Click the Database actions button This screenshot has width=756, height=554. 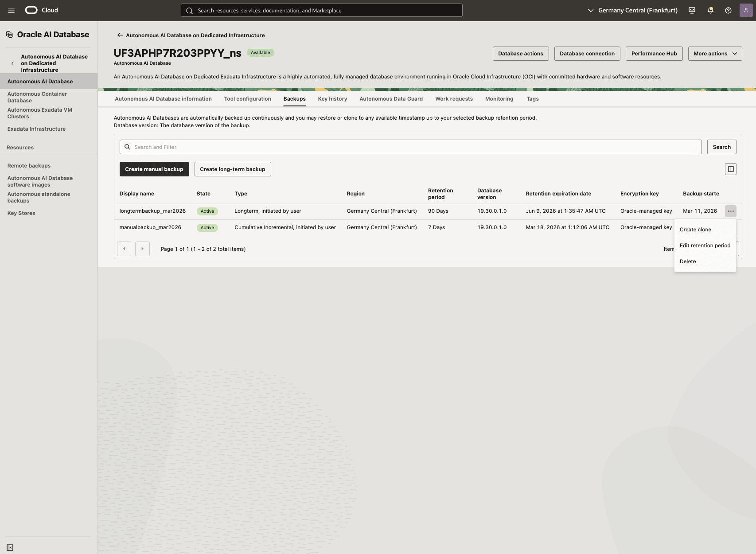click(x=521, y=54)
